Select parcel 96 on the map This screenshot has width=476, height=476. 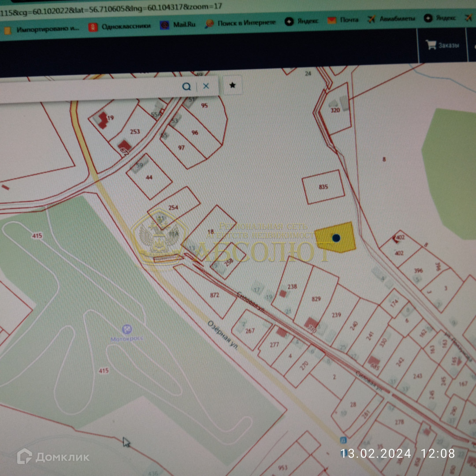pyautogui.click(x=195, y=133)
